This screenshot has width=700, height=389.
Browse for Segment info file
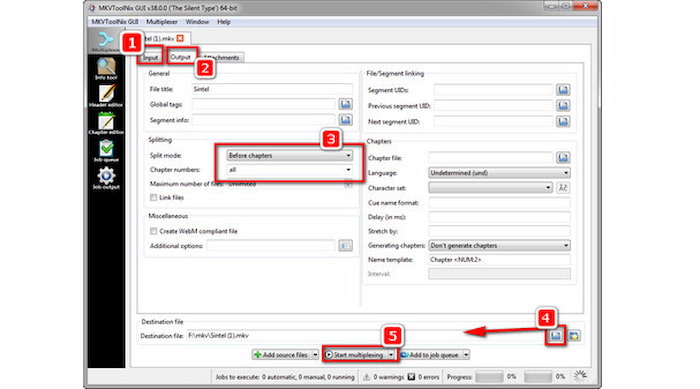click(x=345, y=120)
